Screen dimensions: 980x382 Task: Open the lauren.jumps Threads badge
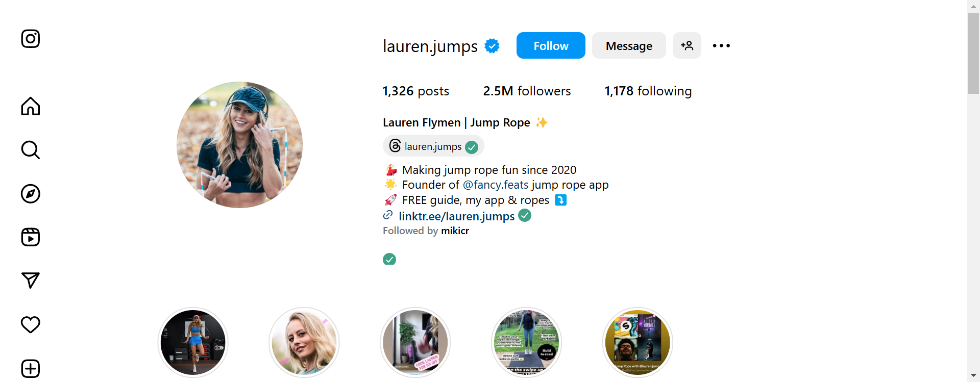(433, 146)
